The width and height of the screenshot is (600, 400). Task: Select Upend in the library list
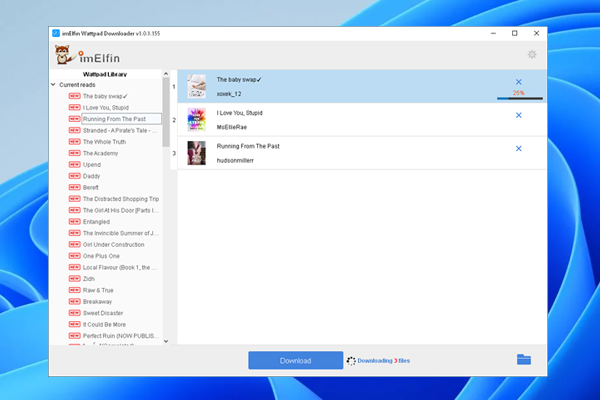pyautogui.click(x=92, y=165)
